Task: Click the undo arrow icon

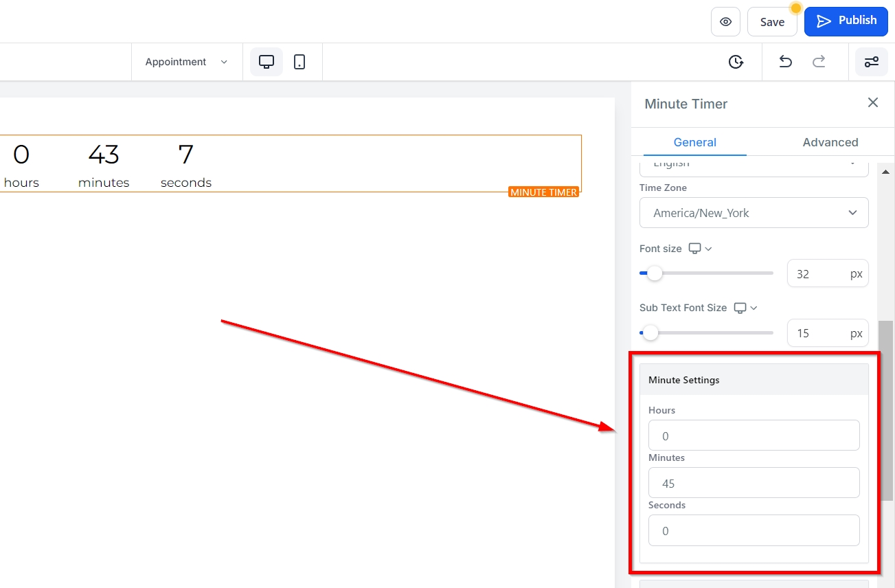Action: [x=785, y=62]
